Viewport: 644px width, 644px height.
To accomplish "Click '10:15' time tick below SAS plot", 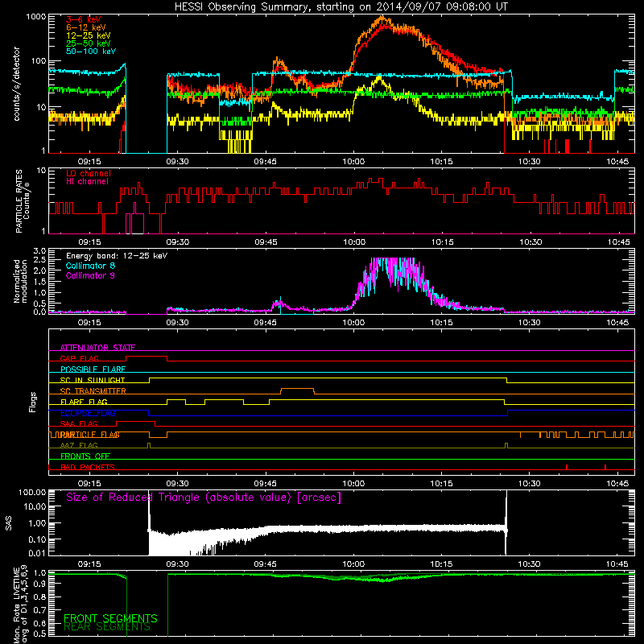I will click(441, 564).
